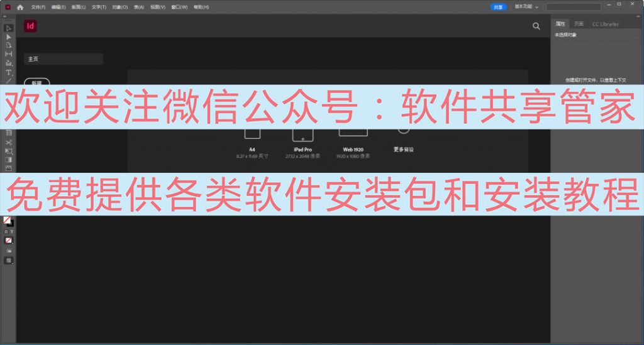Open the 版面(L) menu
Image resolution: width=644 pixels, height=345 pixels.
coord(79,7)
